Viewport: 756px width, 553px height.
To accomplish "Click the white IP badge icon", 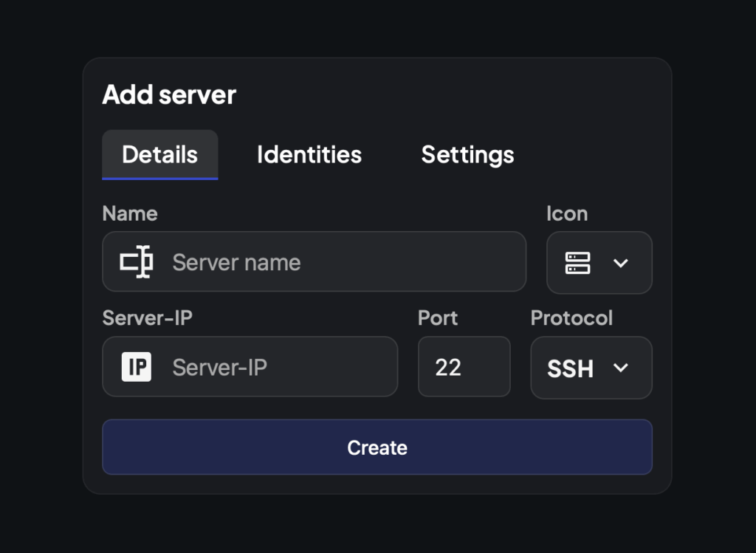I will click(137, 367).
